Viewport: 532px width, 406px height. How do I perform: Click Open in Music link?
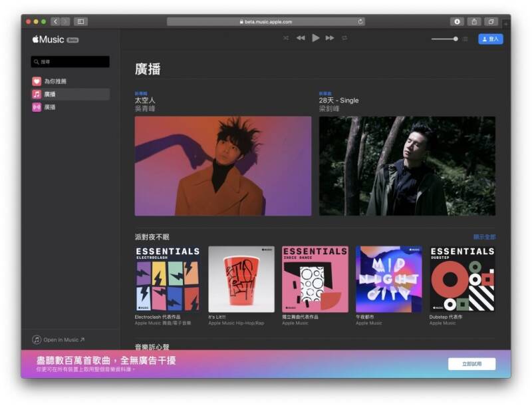click(x=59, y=339)
